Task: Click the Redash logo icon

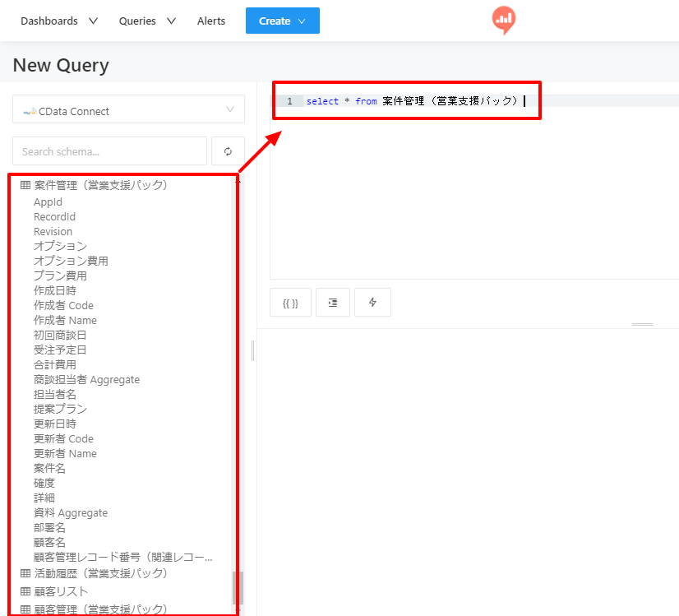Action: (504, 20)
